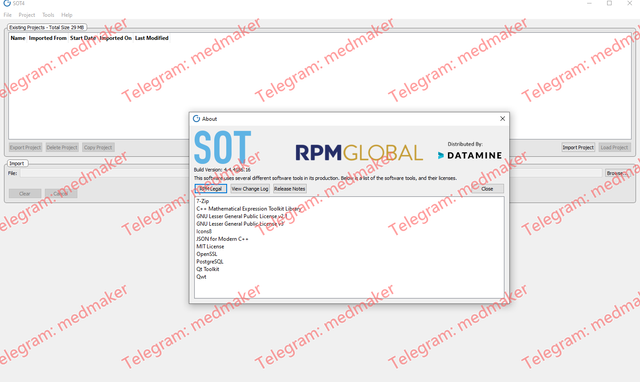Open the Tools menu
Viewport: 640px width, 382px height.
(x=48, y=15)
